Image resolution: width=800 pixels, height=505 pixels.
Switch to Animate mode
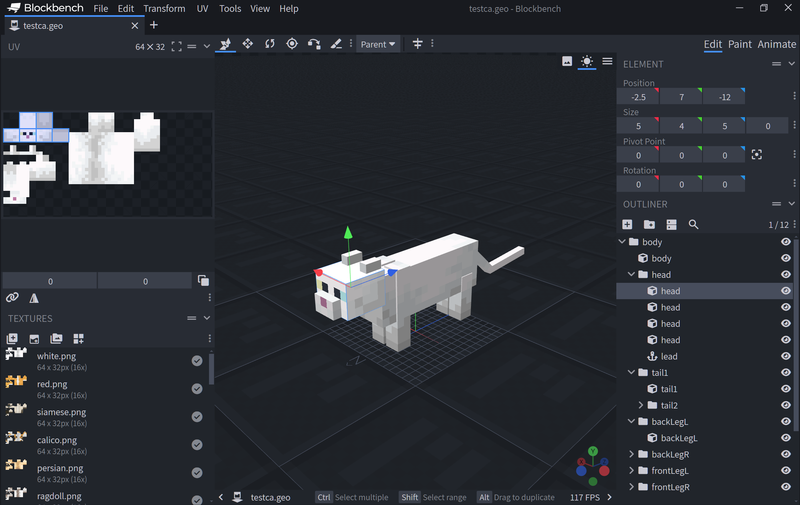[777, 44]
